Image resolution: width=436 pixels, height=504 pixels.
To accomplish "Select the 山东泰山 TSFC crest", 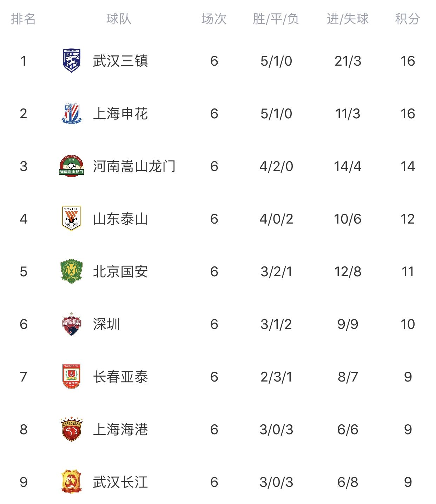I will [x=72, y=218].
